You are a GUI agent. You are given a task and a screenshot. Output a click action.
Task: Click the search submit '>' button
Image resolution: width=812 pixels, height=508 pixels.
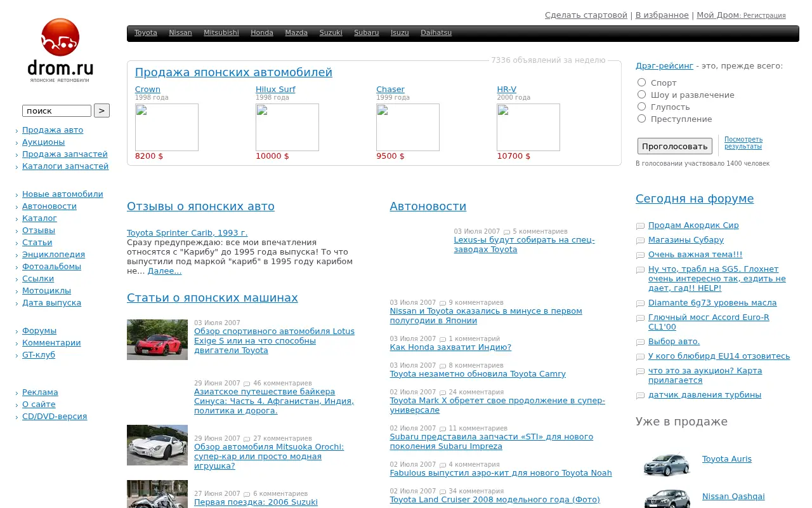pos(101,110)
